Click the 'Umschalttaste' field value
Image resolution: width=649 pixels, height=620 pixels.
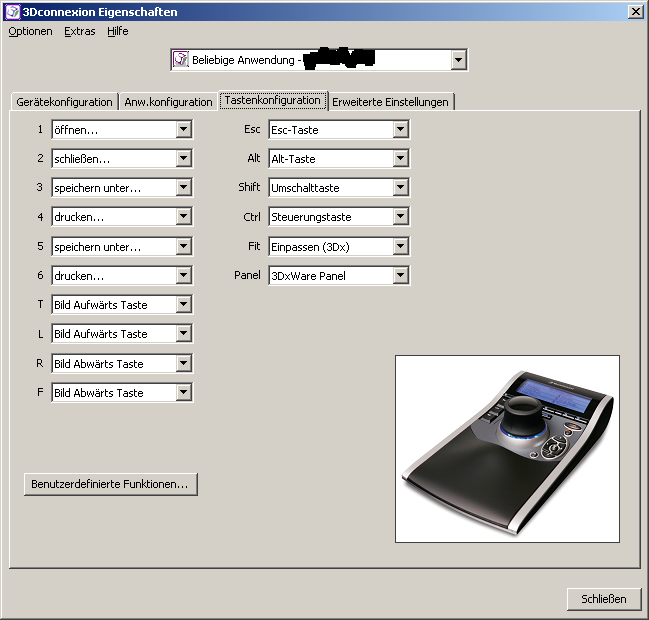tap(305, 188)
